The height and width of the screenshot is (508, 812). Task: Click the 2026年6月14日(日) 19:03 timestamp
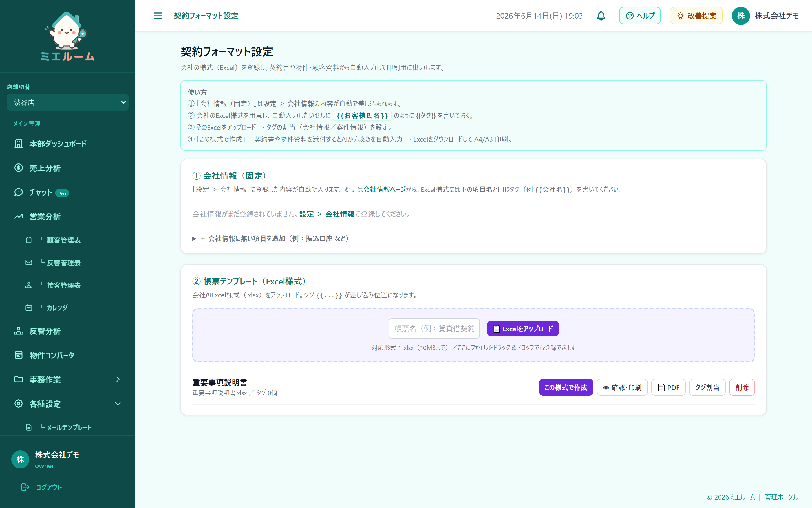coord(539,16)
